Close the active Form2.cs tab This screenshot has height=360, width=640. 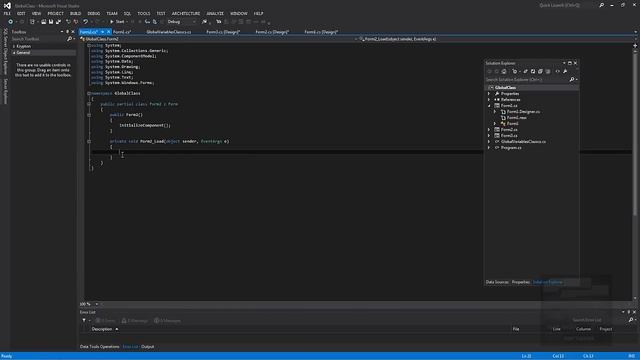(108, 32)
